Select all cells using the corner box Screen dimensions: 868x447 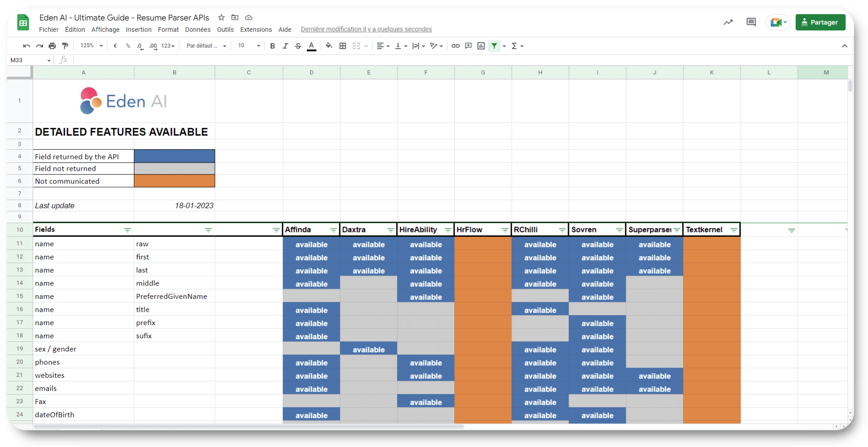coord(20,72)
